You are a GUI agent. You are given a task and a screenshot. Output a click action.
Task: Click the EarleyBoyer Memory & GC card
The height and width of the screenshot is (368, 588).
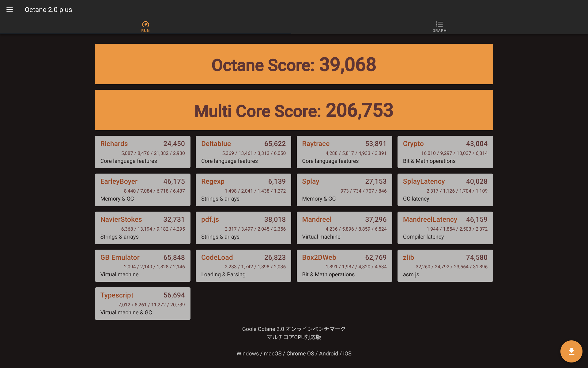pos(142,190)
